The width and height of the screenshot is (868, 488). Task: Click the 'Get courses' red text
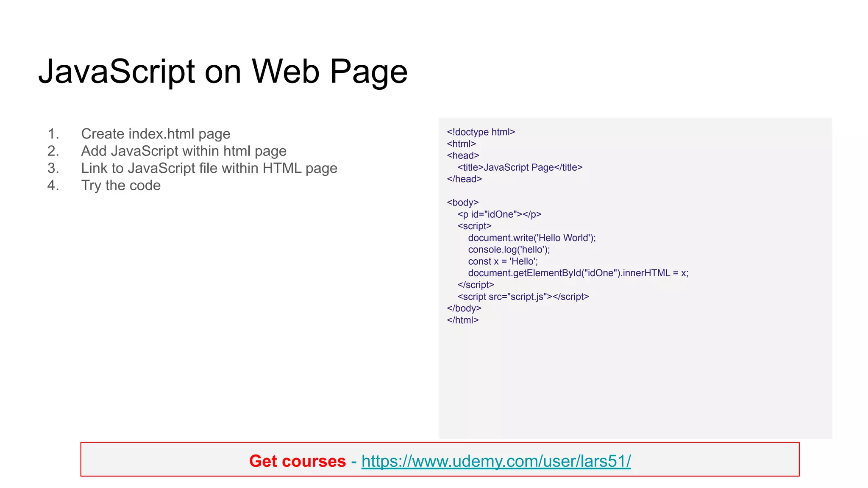[x=298, y=461]
